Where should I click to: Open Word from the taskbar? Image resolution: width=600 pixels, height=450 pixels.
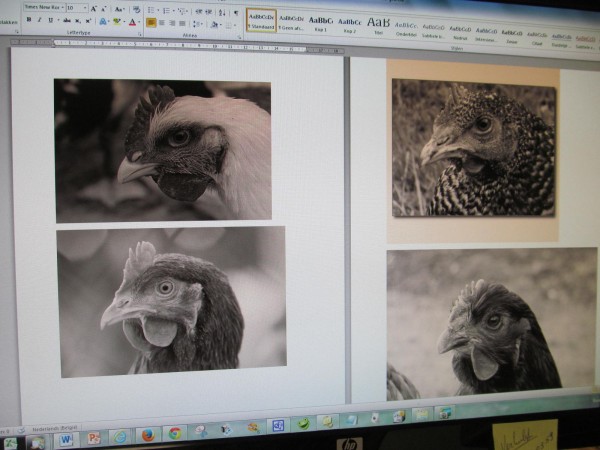coord(65,439)
